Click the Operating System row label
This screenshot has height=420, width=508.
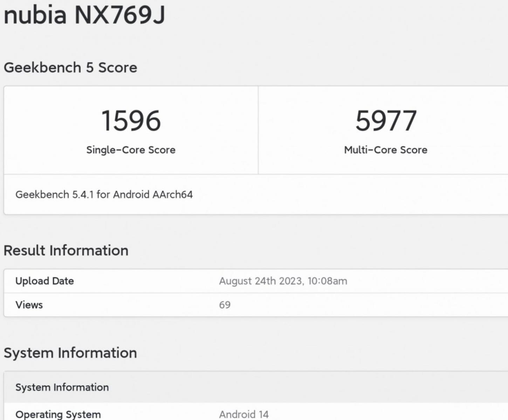(x=58, y=414)
